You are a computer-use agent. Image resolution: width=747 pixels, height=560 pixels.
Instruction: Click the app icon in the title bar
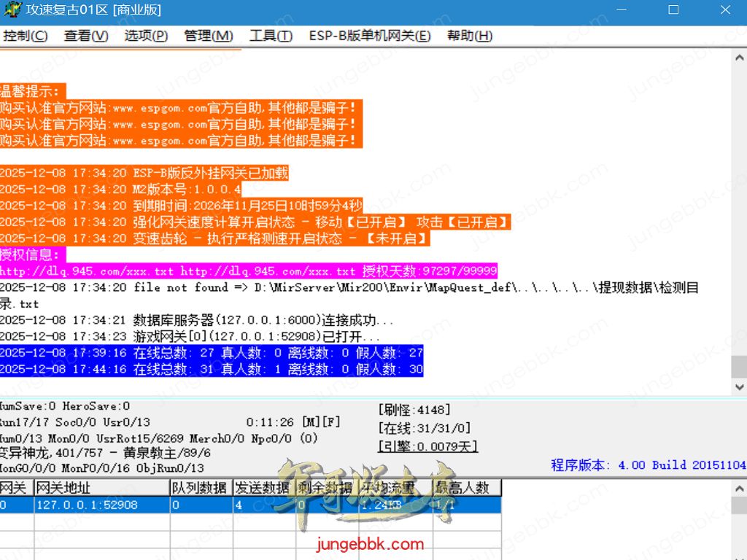tap(10, 10)
